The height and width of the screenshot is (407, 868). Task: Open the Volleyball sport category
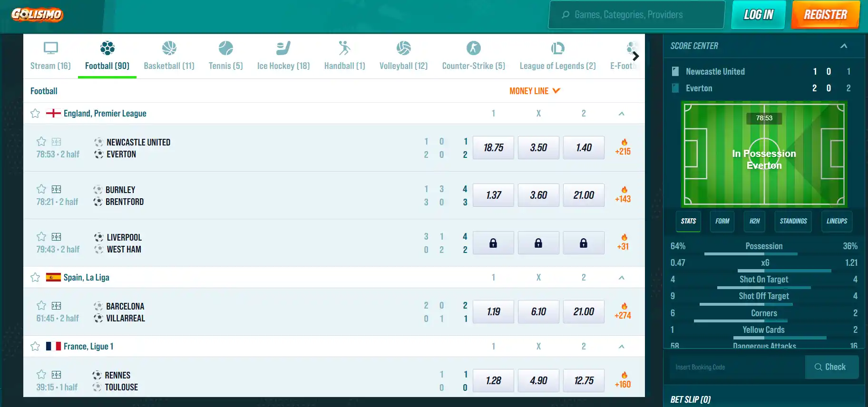[x=403, y=56]
